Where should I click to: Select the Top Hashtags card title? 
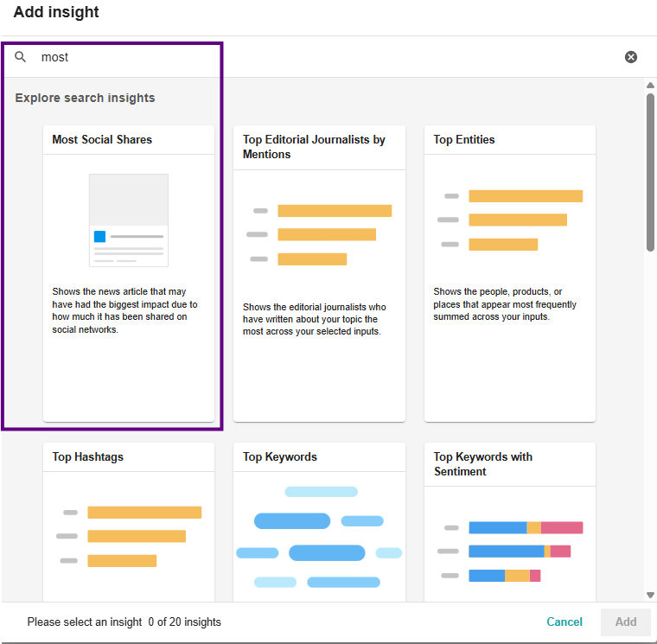(x=87, y=456)
